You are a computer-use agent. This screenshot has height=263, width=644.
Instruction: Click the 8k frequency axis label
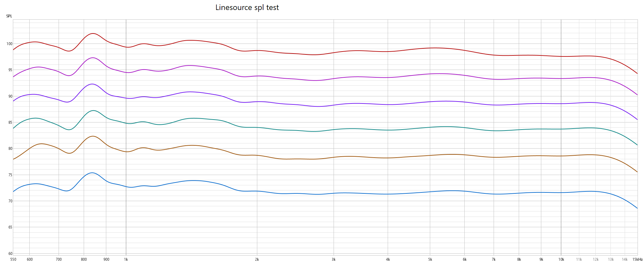(519, 259)
